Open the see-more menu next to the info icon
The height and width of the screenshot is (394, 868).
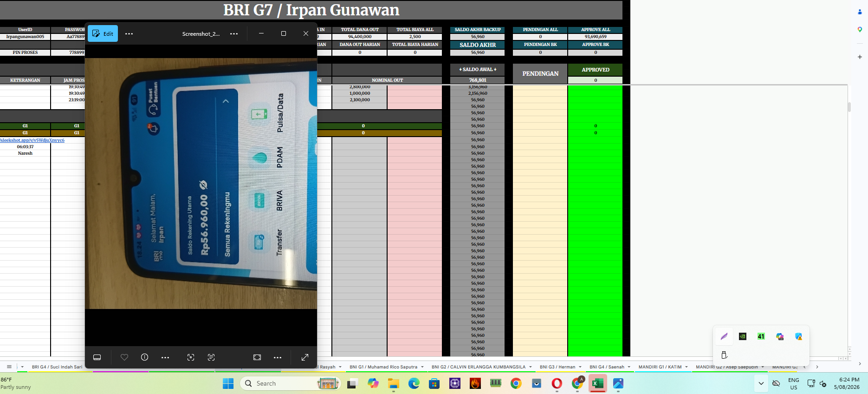[165, 357]
